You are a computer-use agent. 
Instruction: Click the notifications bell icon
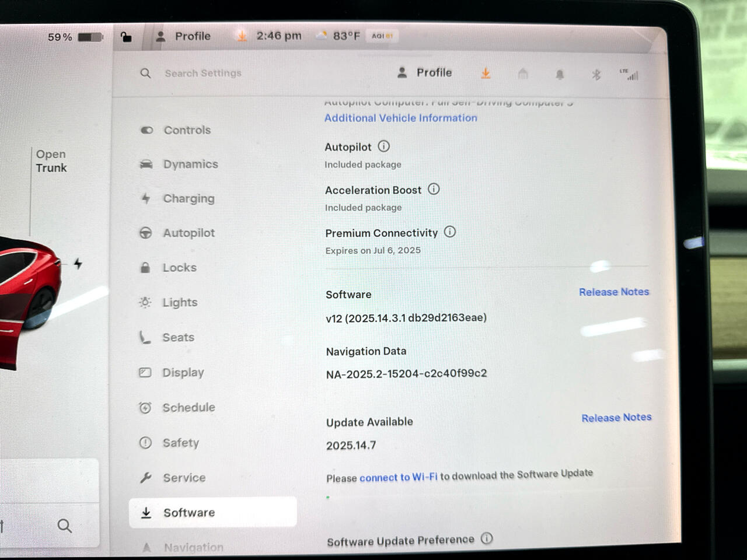click(x=560, y=74)
